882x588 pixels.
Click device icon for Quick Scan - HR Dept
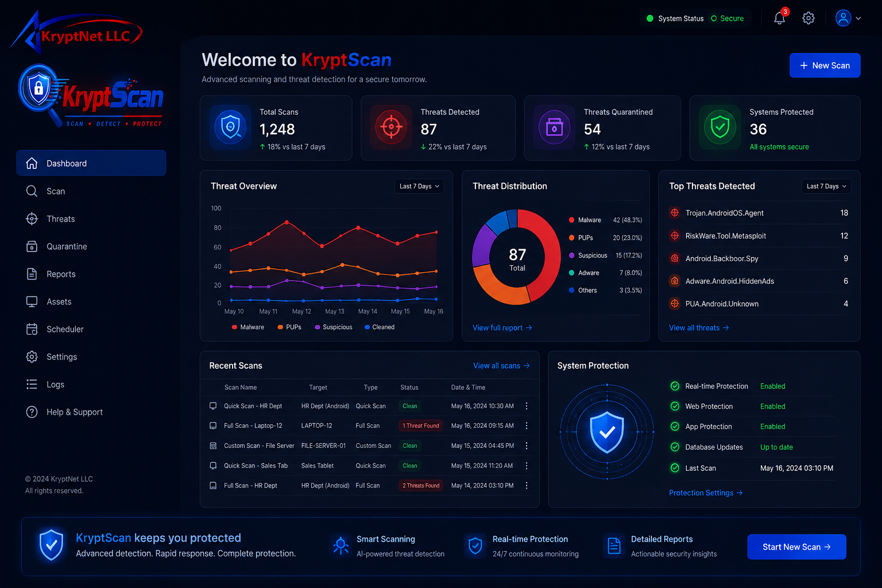tap(213, 406)
